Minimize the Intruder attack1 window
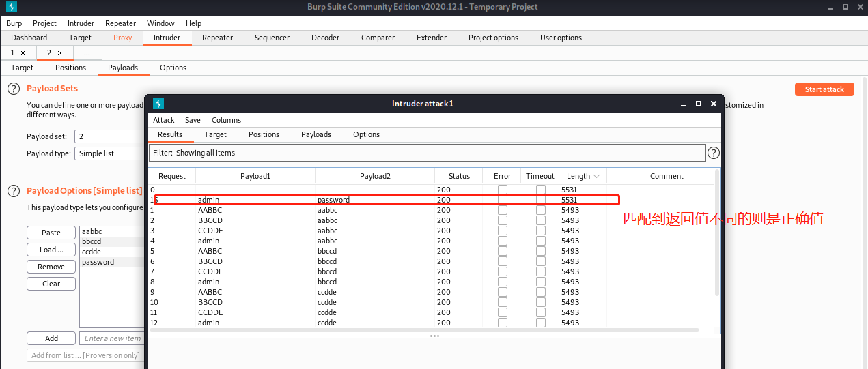Viewport: 868px width, 369px height. point(683,104)
